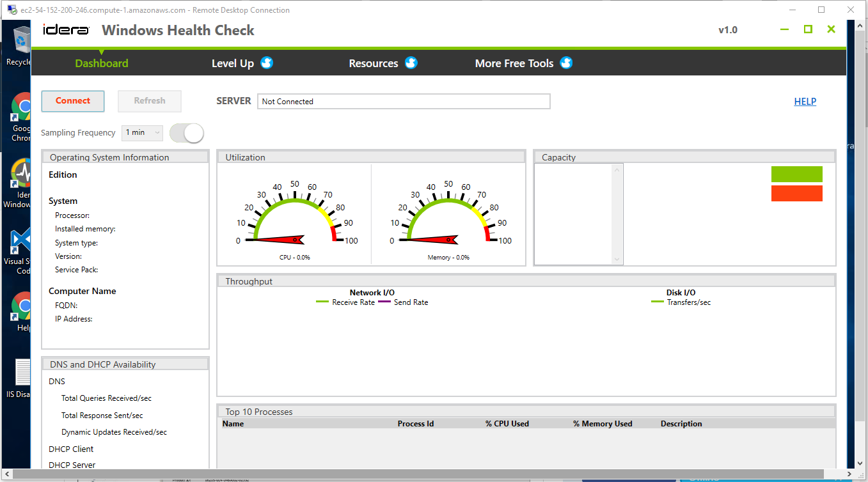Click the duck icon next to More Free Tools
868x482 pixels.
566,63
